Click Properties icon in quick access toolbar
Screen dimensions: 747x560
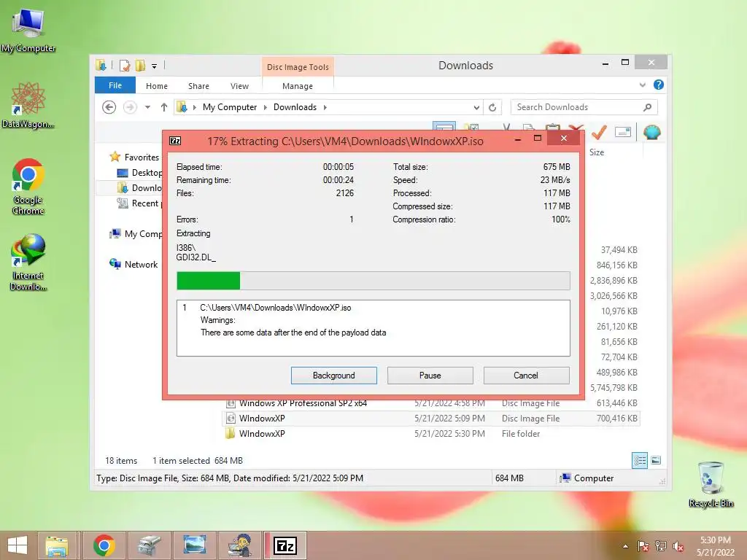point(125,65)
